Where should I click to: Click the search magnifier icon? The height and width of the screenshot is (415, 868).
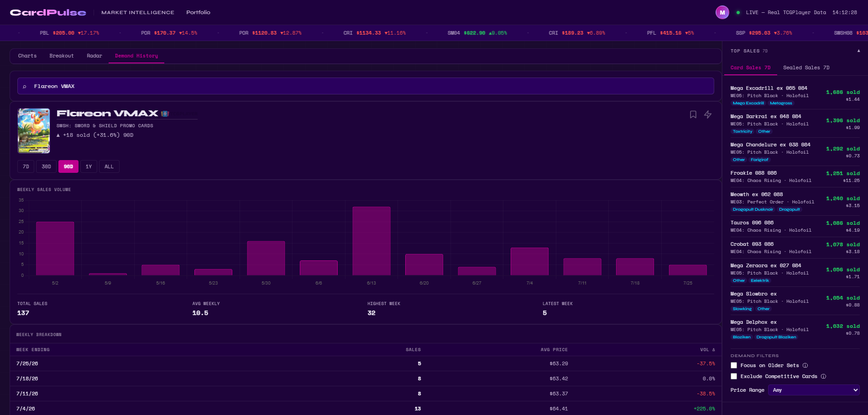pos(25,86)
